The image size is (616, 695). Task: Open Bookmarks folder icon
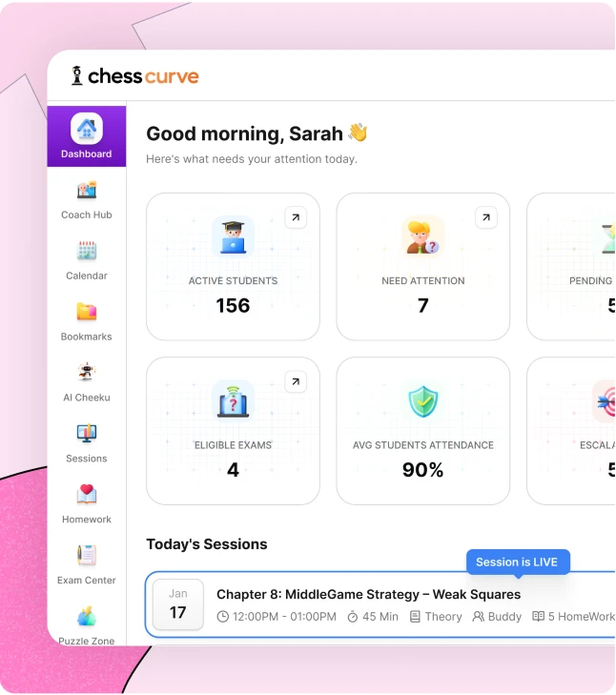(87, 312)
